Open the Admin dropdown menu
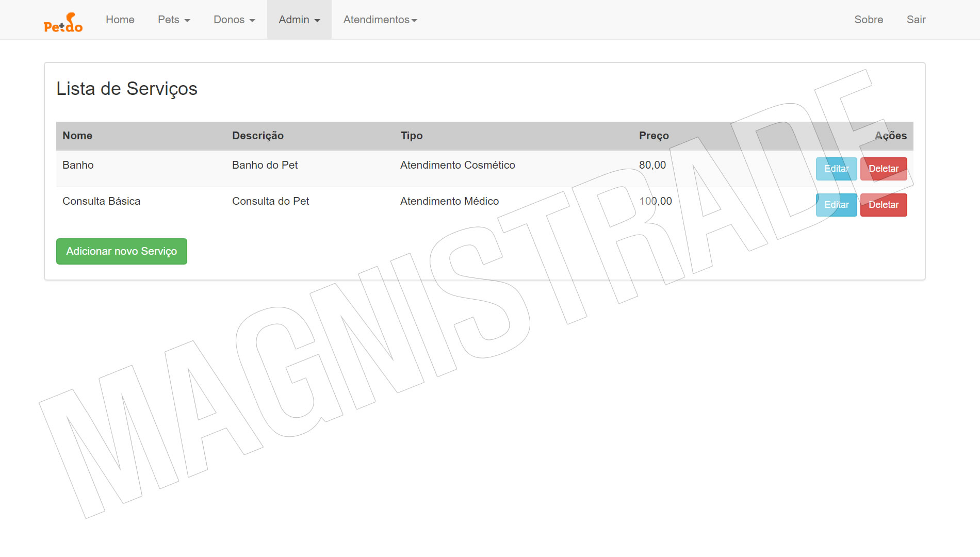Viewport: 980px width, 557px height. tap(299, 20)
